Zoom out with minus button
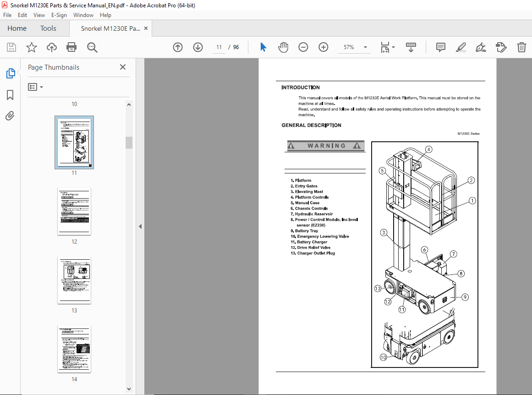 [303, 47]
